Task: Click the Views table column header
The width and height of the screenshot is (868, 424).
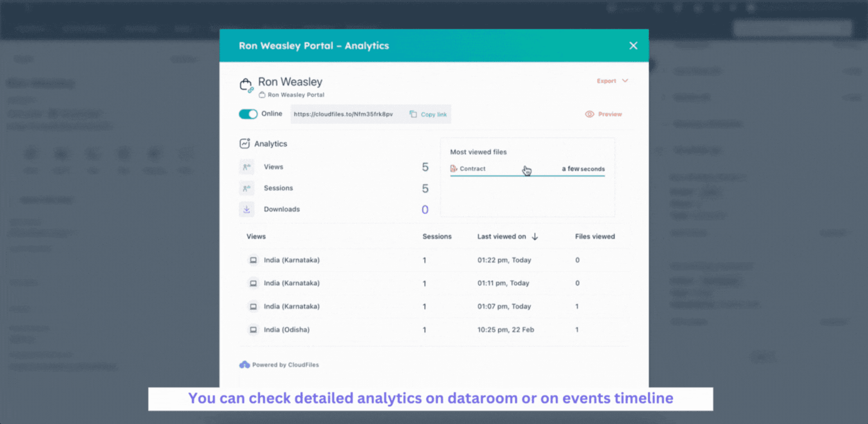Action: coord(256,237)
